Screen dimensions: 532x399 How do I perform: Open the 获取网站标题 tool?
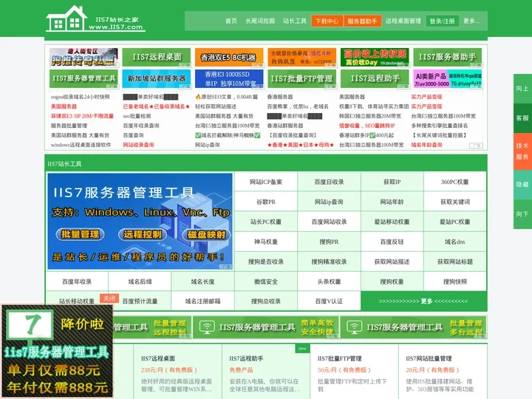(x=455, y=262)
